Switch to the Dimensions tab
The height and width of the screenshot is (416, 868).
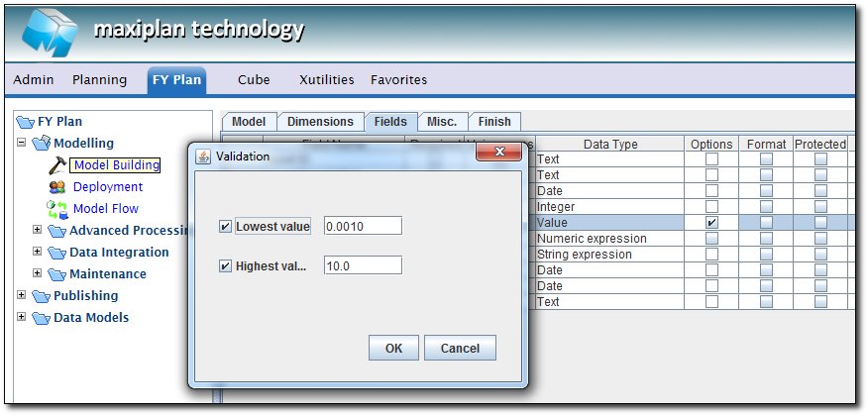pyautogui.click(x=320, y=122)
